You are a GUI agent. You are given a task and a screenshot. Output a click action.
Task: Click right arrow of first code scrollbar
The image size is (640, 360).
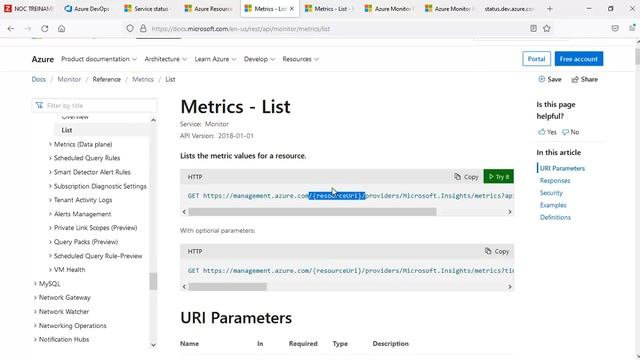click(509, 212)
